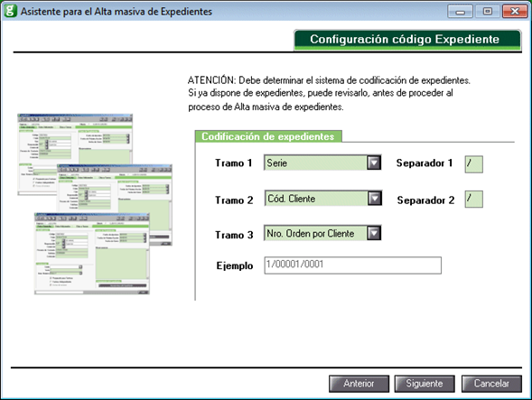Click the green application icon in title bar

pyautogui.click(x=10, y=11)
